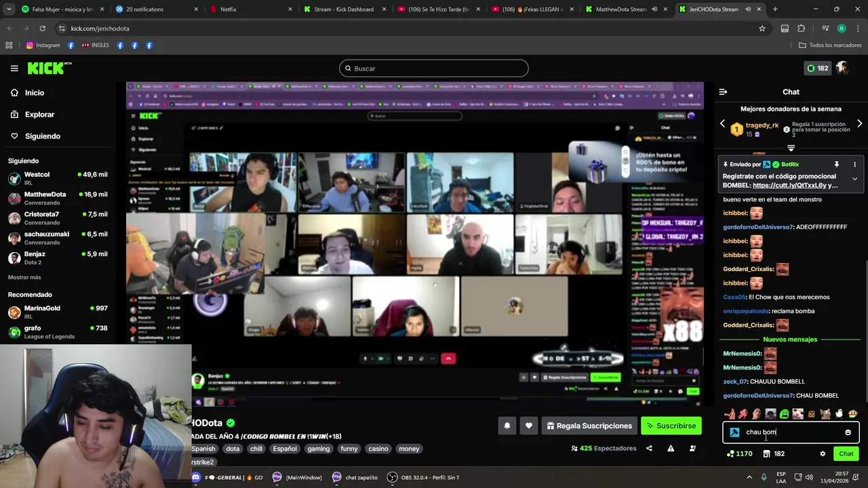Unpin the BotRix pinned message
868x488 pixels.
[836, 165]
